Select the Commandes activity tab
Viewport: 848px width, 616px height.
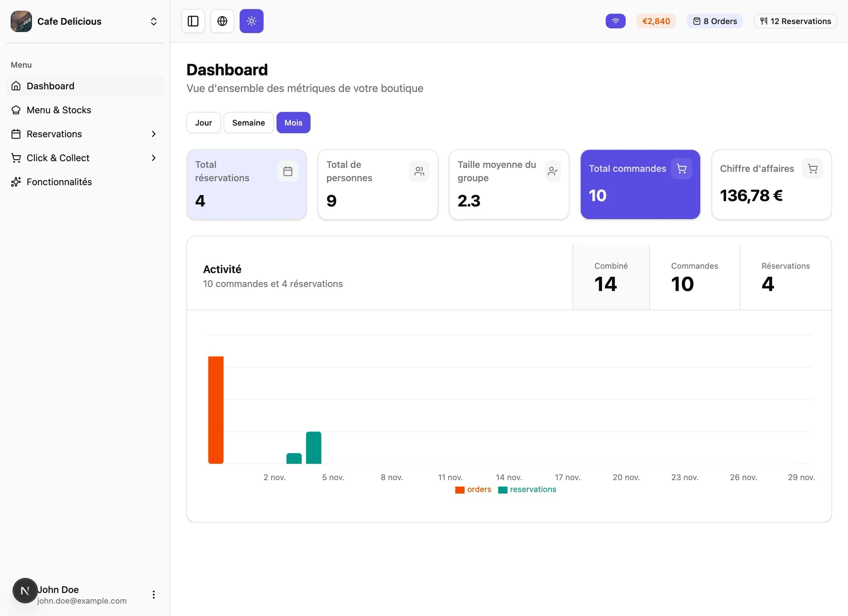click(x=694, y=277)
